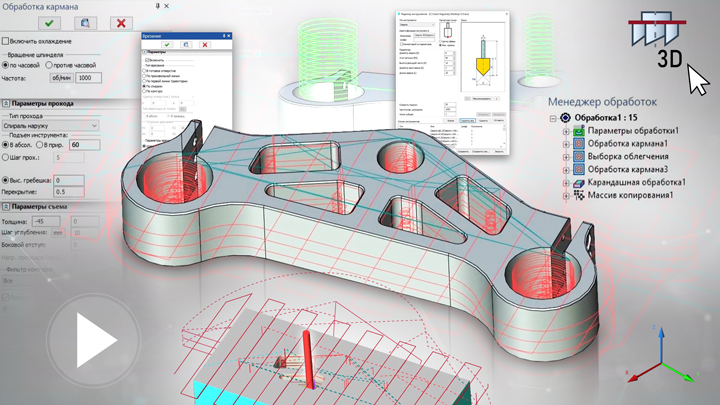Pin the Обработка кармана panel
The height and width of the screenshot is (405, 720).
click(x=158, y=6)
